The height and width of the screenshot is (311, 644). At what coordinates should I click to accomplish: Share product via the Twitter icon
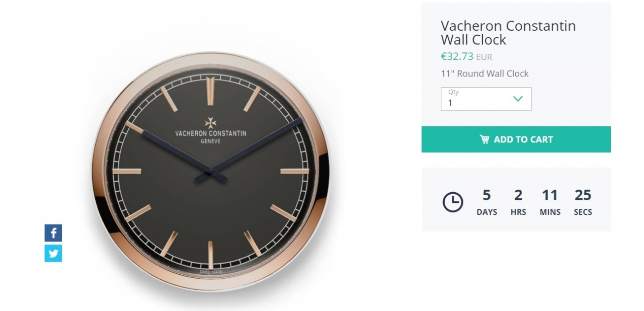click(x=53, y=253)
